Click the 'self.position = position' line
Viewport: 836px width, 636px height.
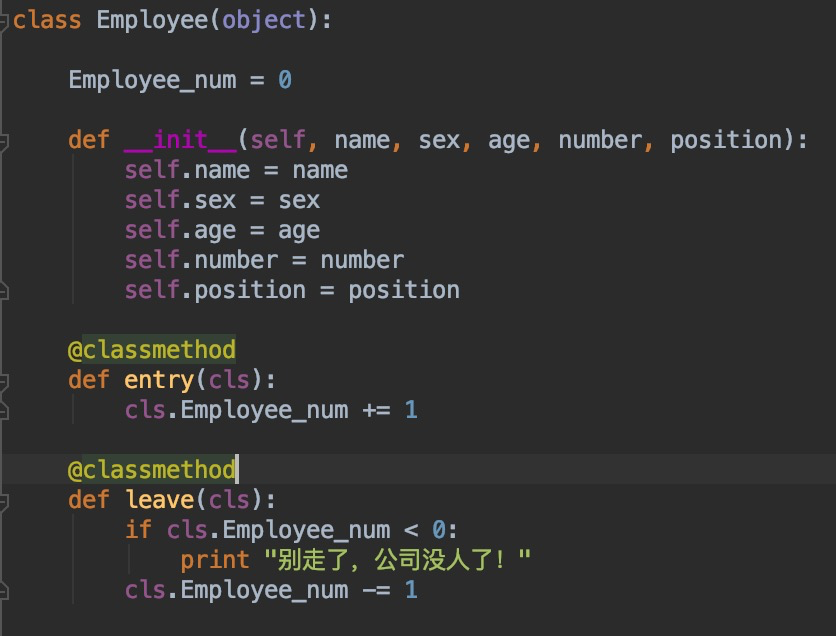292,291
